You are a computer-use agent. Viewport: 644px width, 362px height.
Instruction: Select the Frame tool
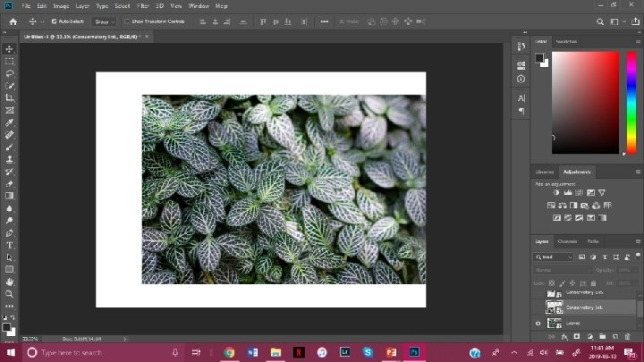(9, 110)
